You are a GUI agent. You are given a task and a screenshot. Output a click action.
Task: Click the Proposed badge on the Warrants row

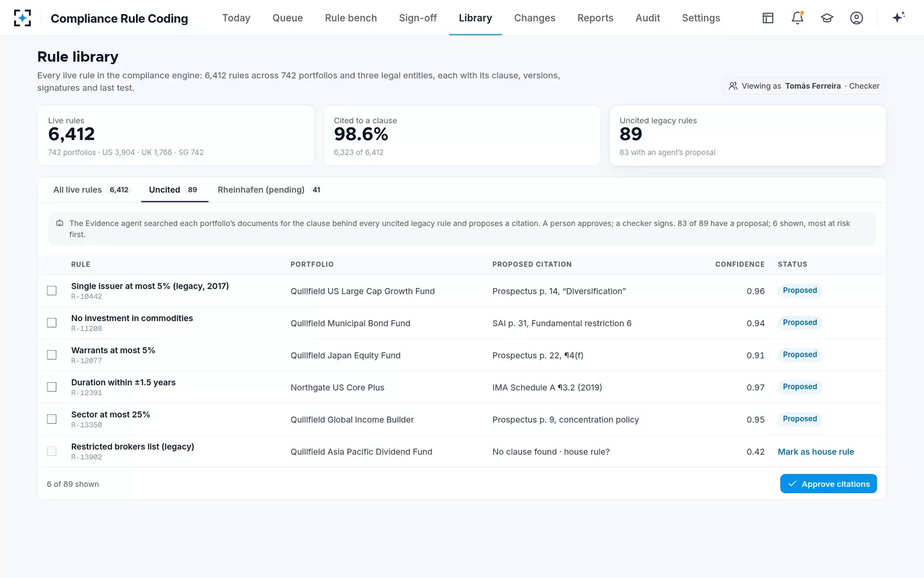pyautogui.click(x=800, y=355)
